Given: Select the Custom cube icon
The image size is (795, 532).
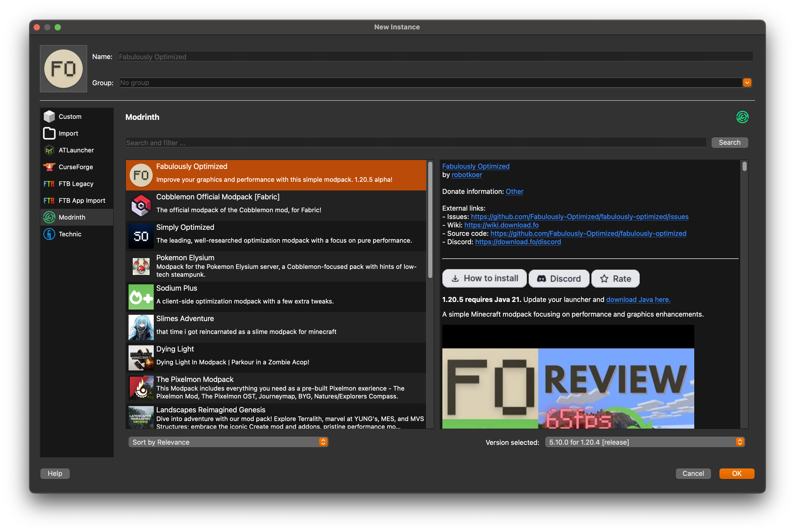Looking at the screenshot, I should point(49,116).
